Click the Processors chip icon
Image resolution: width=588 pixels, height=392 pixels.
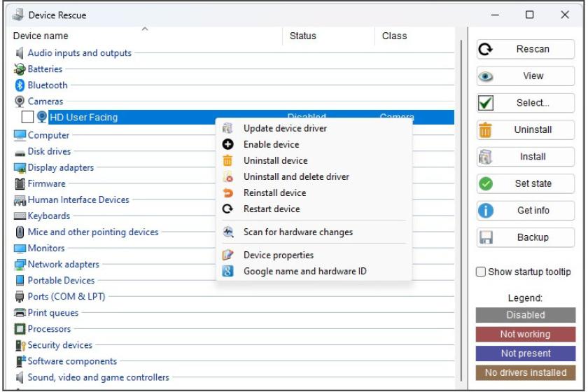coord(20,329)
